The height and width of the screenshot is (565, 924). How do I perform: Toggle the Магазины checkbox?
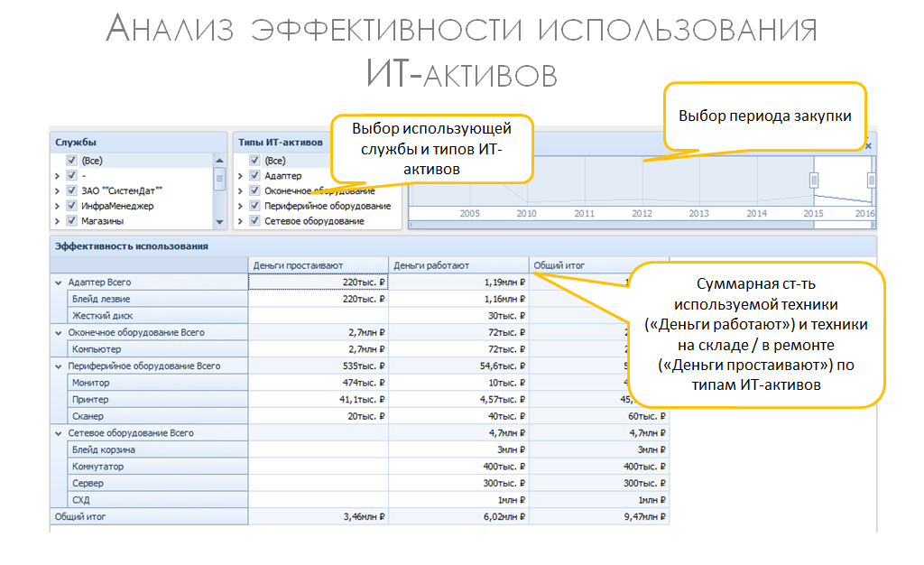(x=71, y=221)
